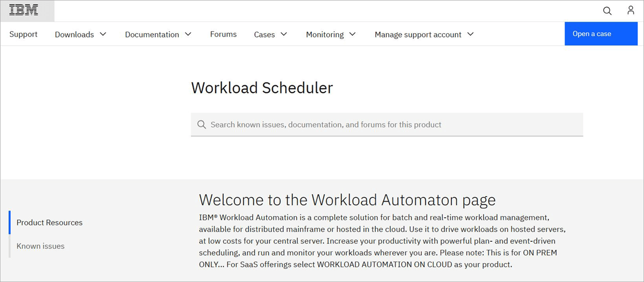Click the Workload Scheduler heading
The height and width of the screenshot is (282, 644).
tap(262, 88)
